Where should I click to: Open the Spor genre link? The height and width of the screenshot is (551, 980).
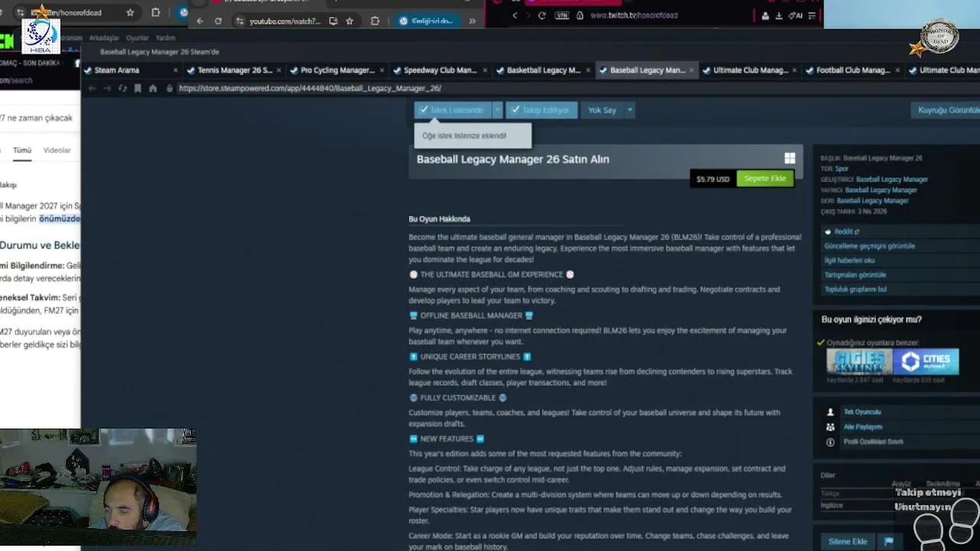pos(841,169)
